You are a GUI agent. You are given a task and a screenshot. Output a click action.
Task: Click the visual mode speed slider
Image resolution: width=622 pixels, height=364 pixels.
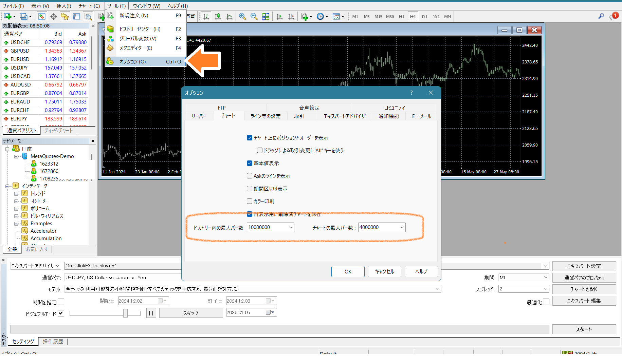point(125,313)
